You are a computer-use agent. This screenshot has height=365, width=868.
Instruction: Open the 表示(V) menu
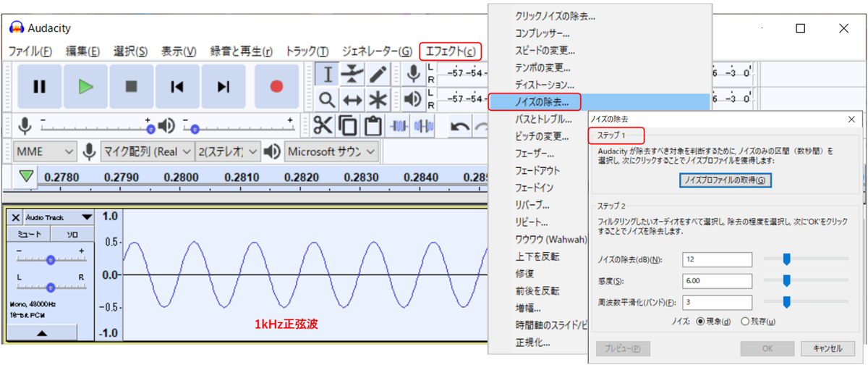point(178,51)
